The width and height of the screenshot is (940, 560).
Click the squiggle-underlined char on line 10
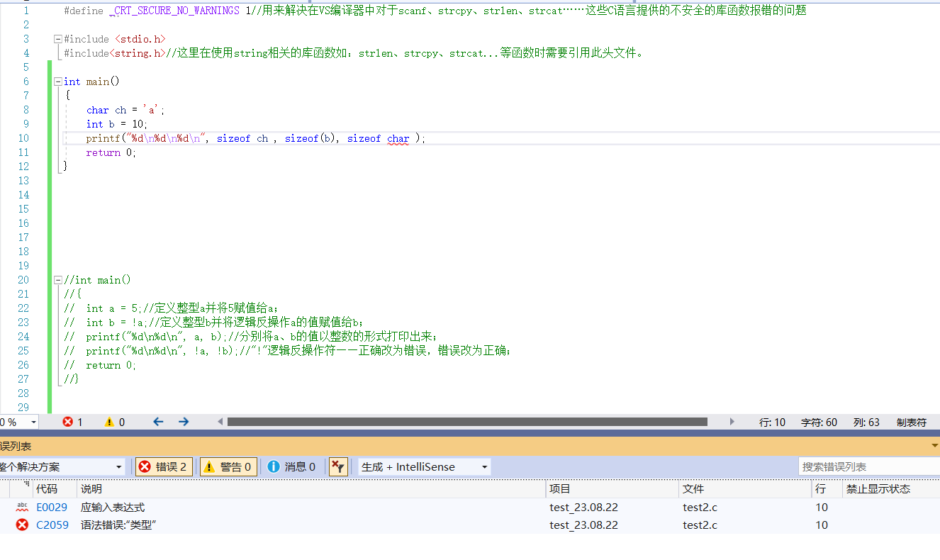[398, 138]
